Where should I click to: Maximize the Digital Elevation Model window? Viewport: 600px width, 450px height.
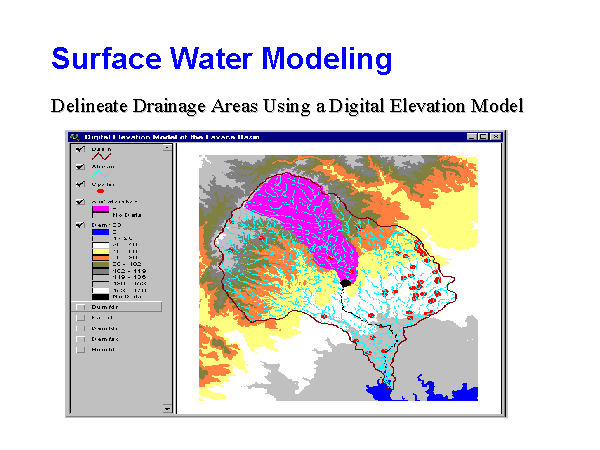482,136
